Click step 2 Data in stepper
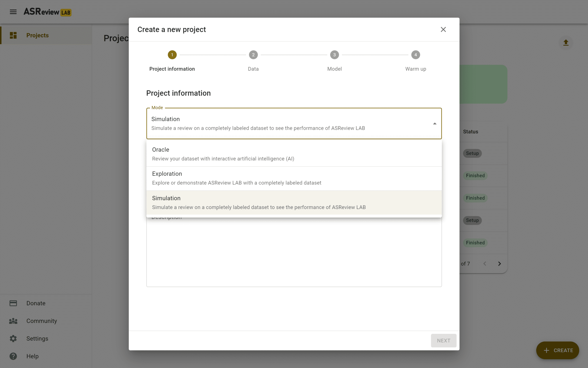 [253, 55]
